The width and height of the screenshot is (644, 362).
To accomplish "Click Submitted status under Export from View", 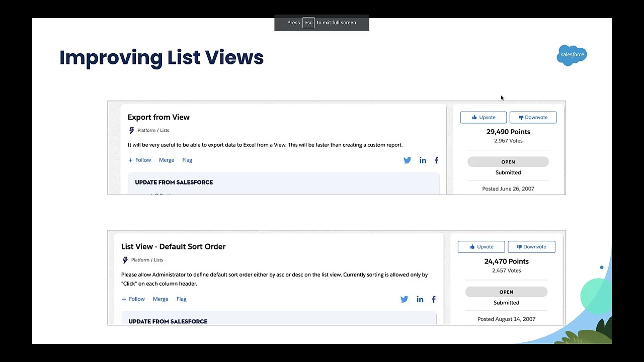I will pos(508,172).
